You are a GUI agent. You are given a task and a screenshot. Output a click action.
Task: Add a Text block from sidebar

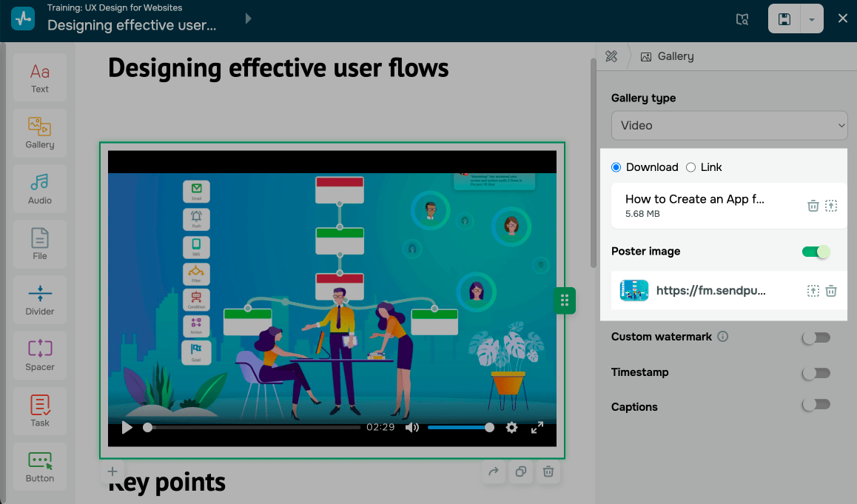(40, 77)
